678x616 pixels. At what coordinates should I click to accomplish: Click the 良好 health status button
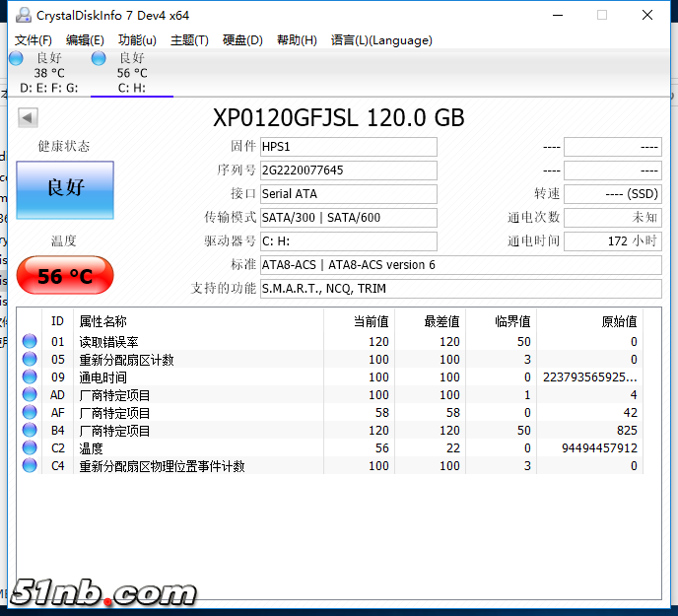coord(65,189)
